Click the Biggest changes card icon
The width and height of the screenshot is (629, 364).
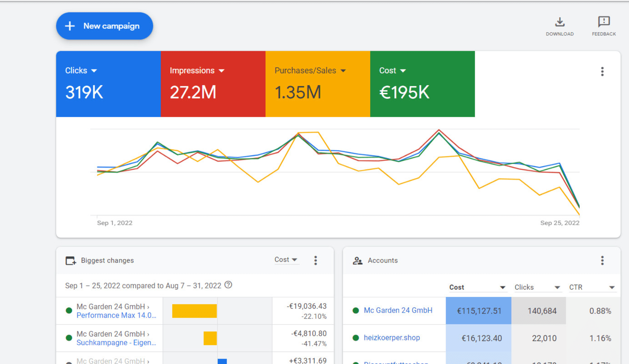click(70, 261)
